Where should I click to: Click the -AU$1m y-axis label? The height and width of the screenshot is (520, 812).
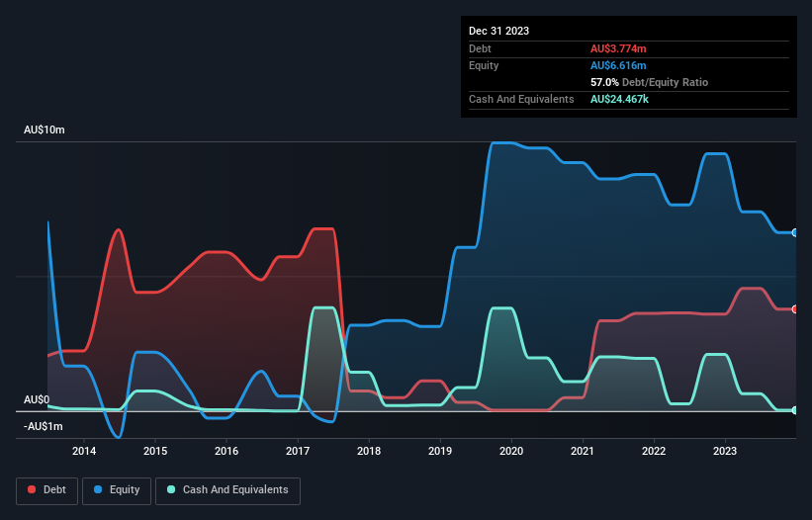(x=43, y=426)
